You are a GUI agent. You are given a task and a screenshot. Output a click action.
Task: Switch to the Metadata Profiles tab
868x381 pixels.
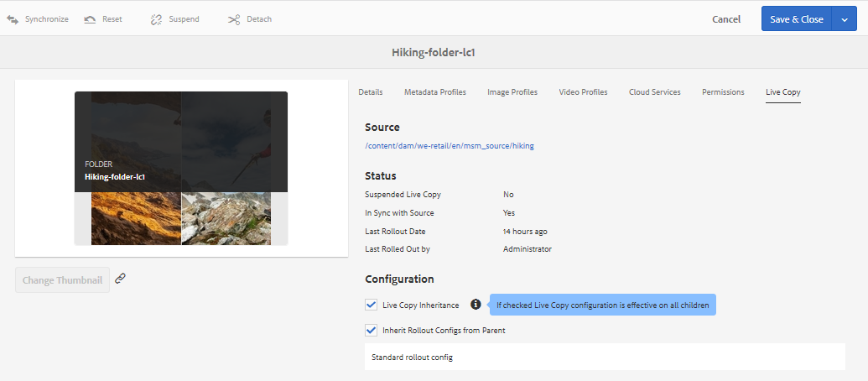click(434, 92)
